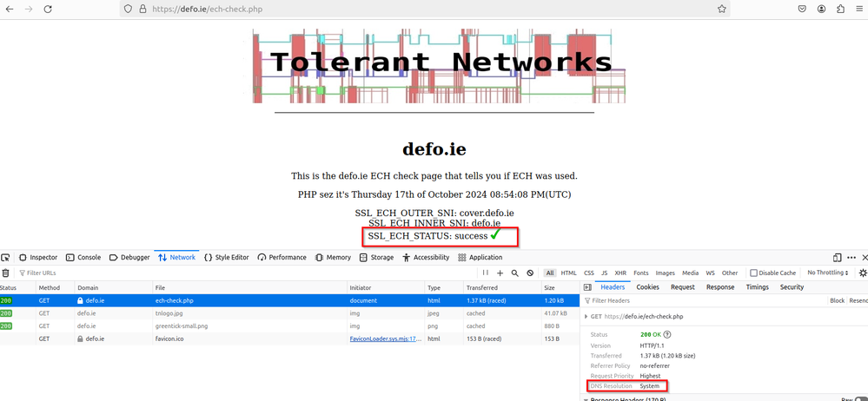868x401 pixels.
Task: View site security via padlock icon
Action: pos(142,9)
